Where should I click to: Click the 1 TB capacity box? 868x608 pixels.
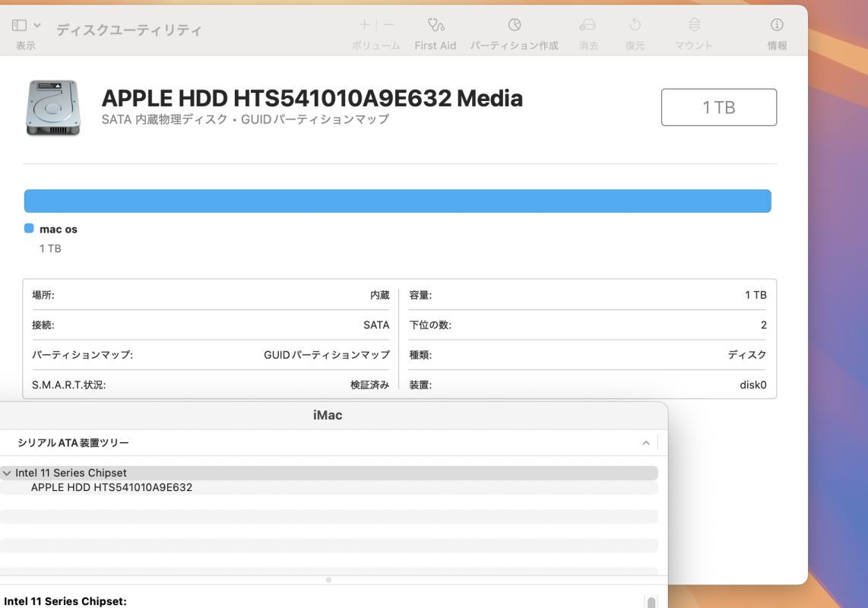(x=719, y=106)
